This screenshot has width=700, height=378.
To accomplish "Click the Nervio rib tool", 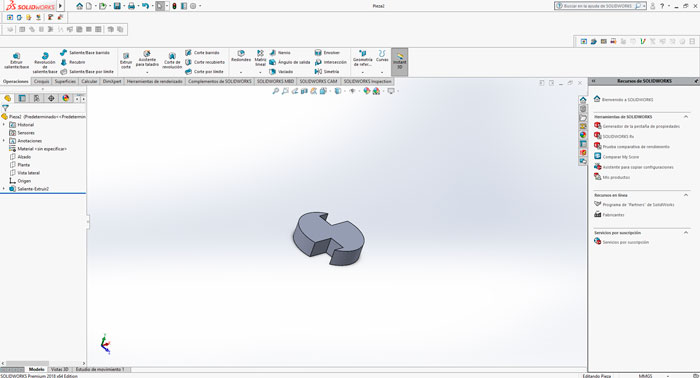I will pyautogui.click(x=280, y=53).
